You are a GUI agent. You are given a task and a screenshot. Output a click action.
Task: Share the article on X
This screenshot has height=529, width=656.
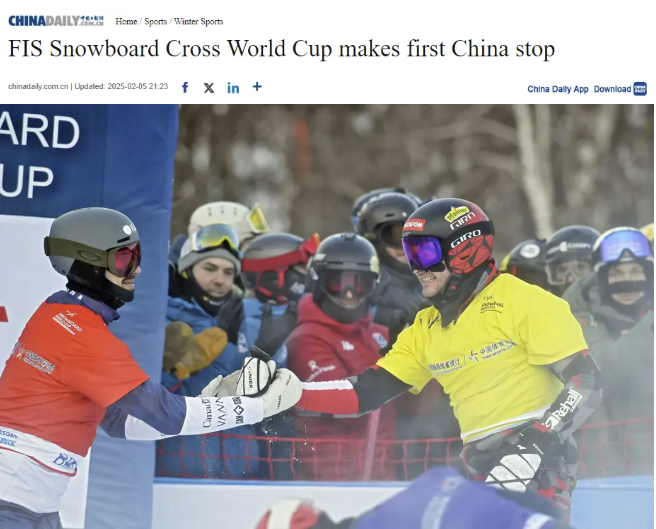tap(209, 87)
